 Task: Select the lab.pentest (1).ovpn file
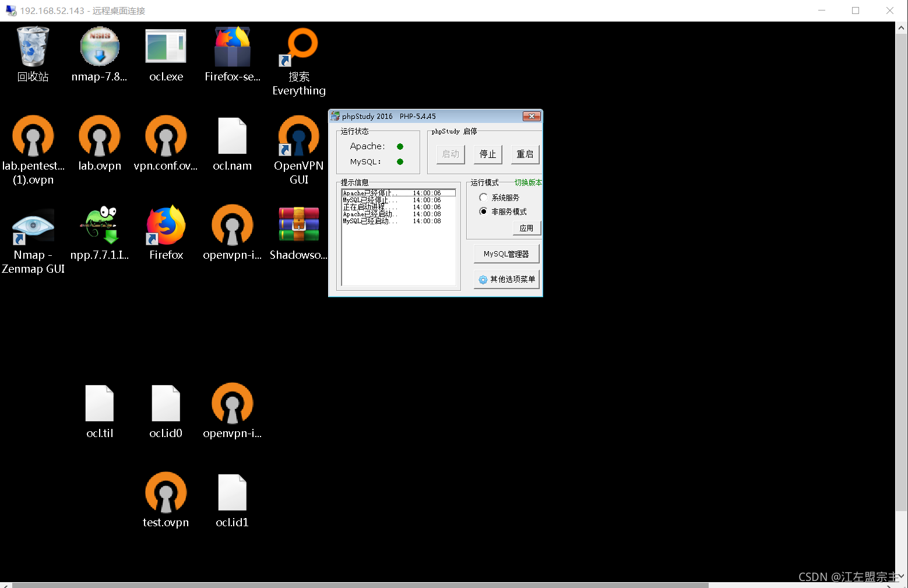[33, 150]
